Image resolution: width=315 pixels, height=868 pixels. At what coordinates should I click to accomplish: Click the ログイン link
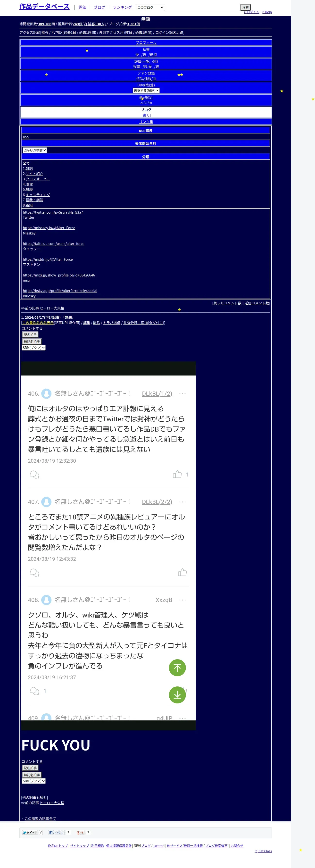[x=252, y=12]
